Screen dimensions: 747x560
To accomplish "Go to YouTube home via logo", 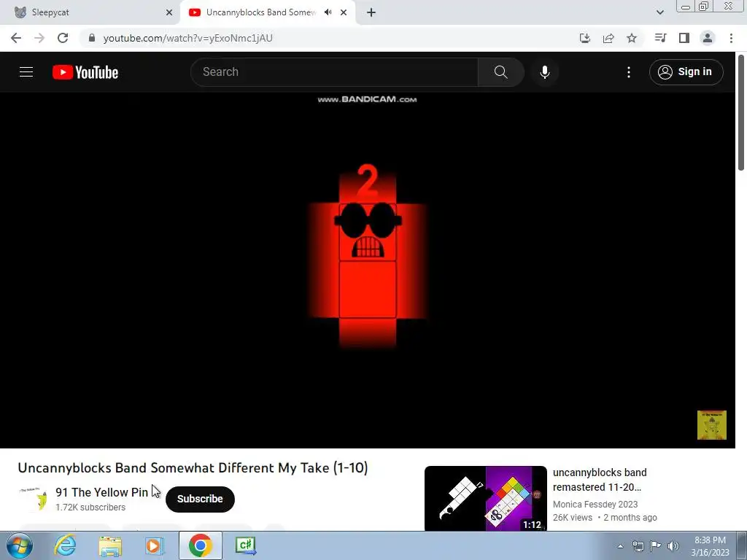I will pos(85,72).
